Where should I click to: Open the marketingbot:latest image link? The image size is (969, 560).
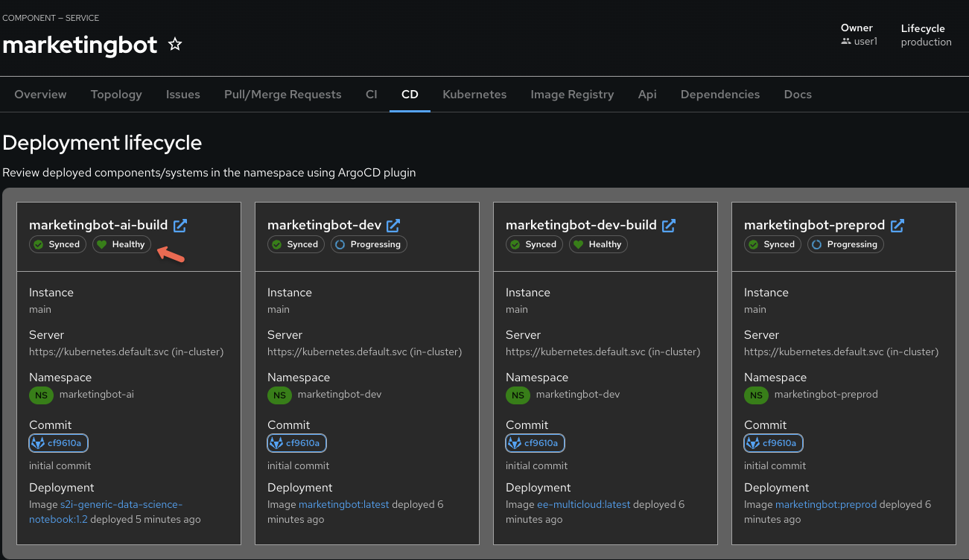click(343, 505)
